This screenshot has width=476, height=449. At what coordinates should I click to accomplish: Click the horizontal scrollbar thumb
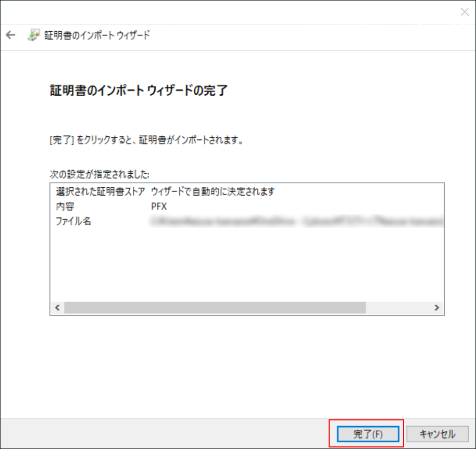point(215,307)
